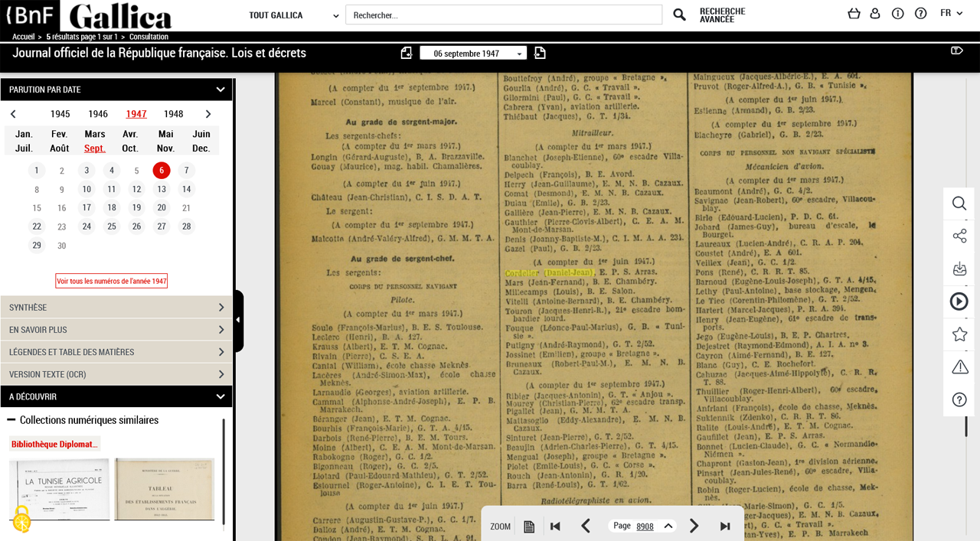This screenshot has width=980, height=541.
Task: Expand the SYNTHÈSE section
Action: [116, 308]
